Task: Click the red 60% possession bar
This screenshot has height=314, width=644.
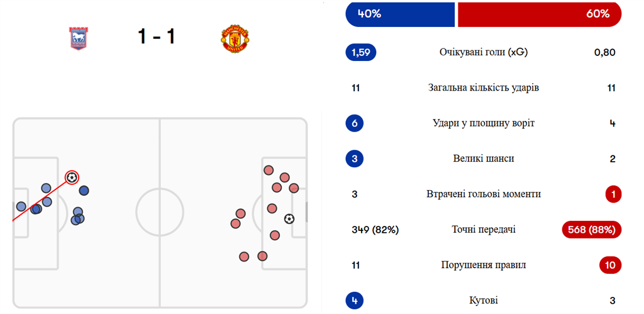Action: [x=539, y=14]
